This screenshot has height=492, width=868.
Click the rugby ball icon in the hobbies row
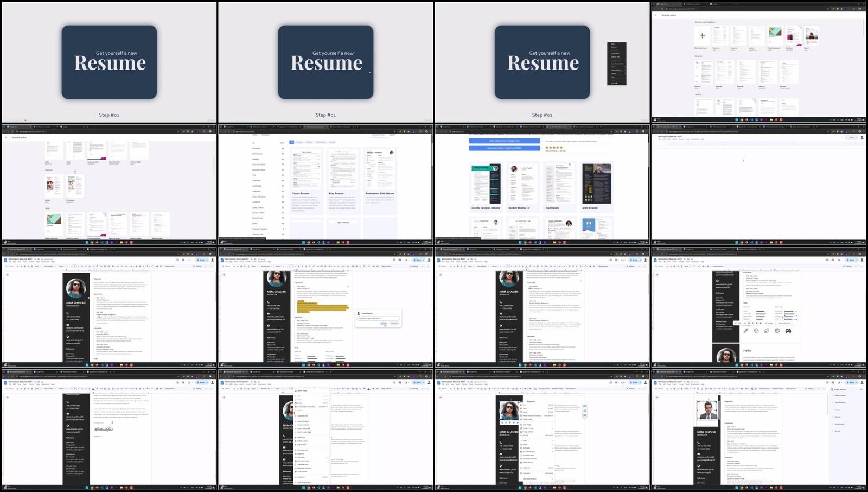[767, 331]
